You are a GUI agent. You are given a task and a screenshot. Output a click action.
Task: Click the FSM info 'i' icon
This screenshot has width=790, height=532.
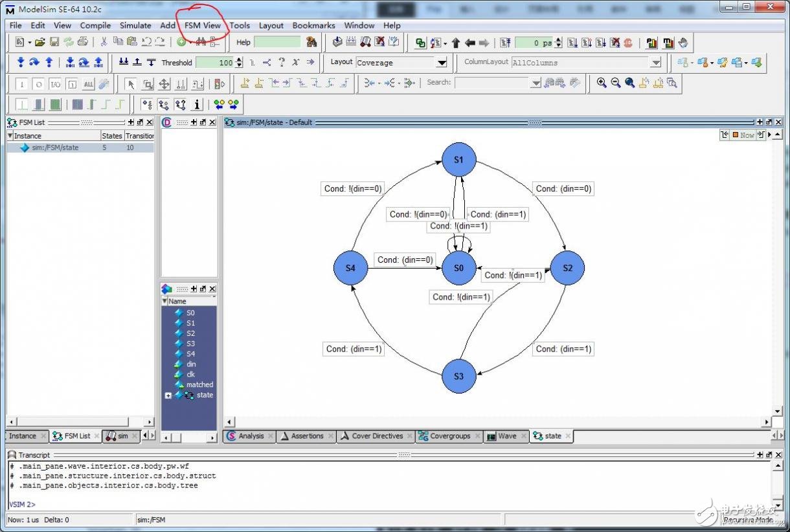198,104
